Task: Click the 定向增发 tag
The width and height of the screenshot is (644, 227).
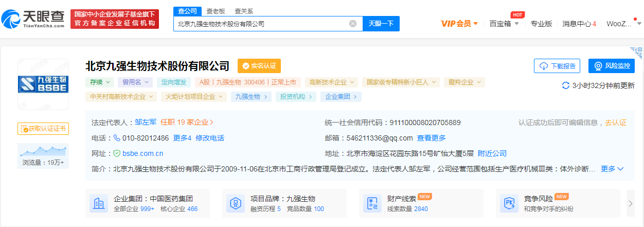Action: [x=174, y=82]
